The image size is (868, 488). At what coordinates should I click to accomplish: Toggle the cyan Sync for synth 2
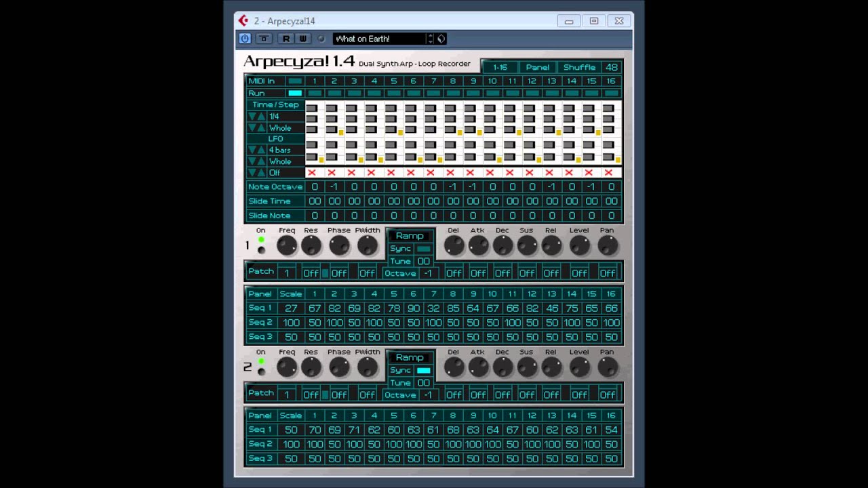click(424, 371)
